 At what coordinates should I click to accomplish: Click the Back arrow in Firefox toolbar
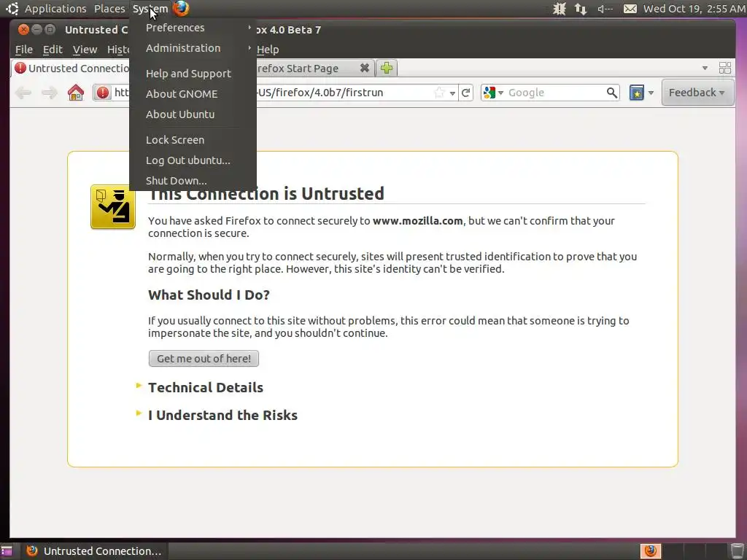pos(23,93)
